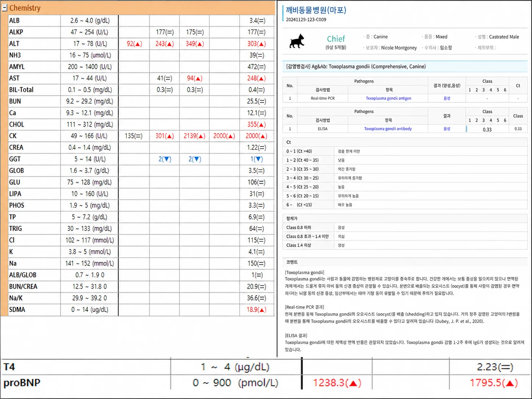Screen dimensions: 532x399
Task: Click the antibody class bar value 0.33
Action: pos(487,129)
